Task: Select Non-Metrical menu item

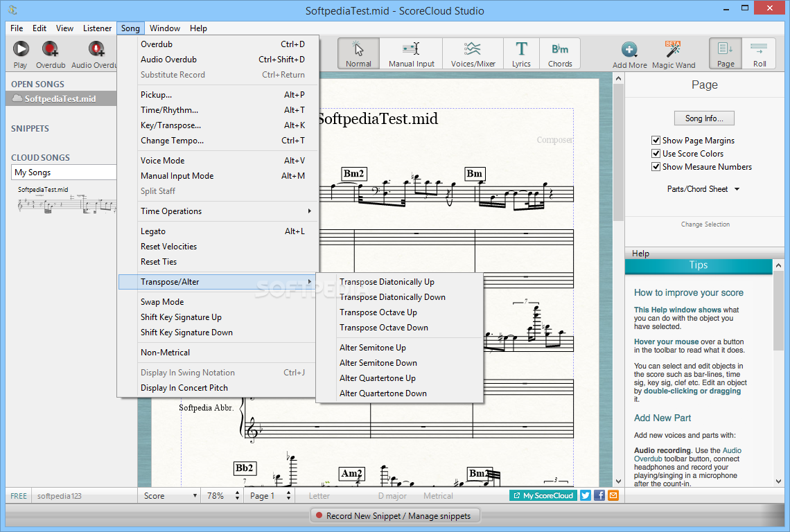Action: pyautogui.click(x=218, y=353)
